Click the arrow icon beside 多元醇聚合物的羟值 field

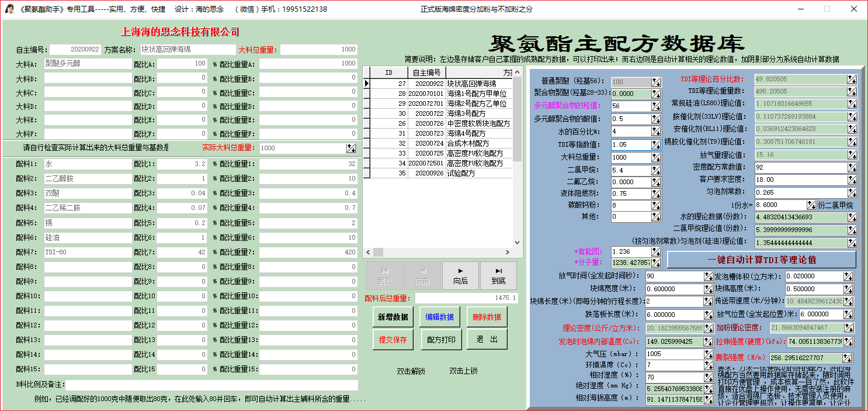pos(656,106)
